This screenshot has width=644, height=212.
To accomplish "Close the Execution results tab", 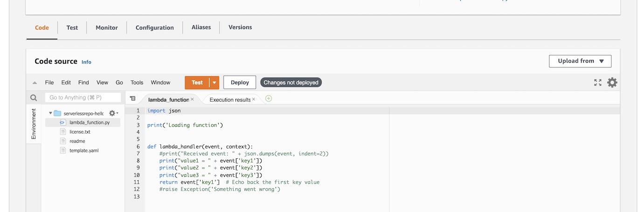I will 254,99.
